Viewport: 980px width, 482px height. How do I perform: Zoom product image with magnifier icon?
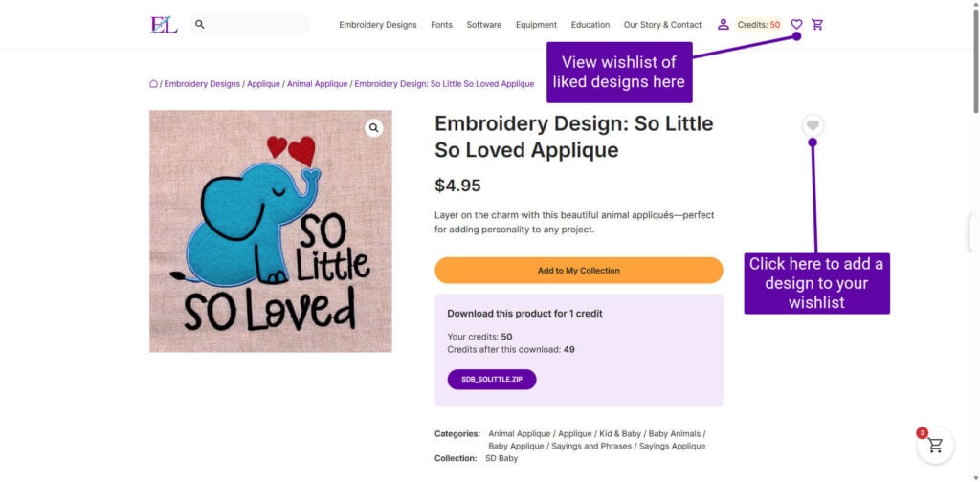pos(373,128)
